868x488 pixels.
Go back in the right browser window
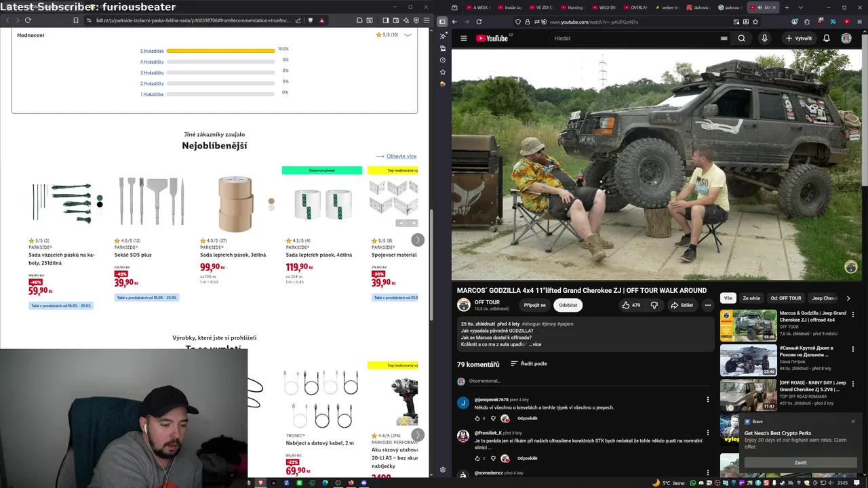[455, 22]
